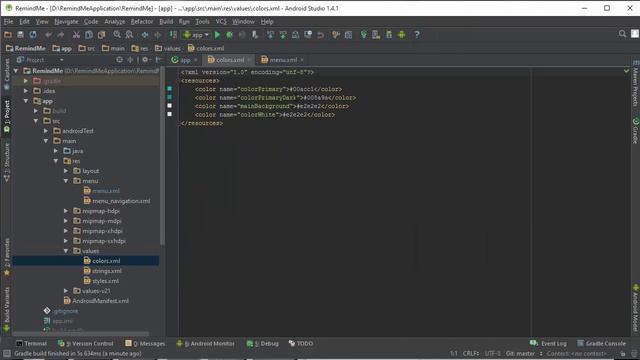
Task: Select menu_navigation.xml in project tree
Action: 121,201
